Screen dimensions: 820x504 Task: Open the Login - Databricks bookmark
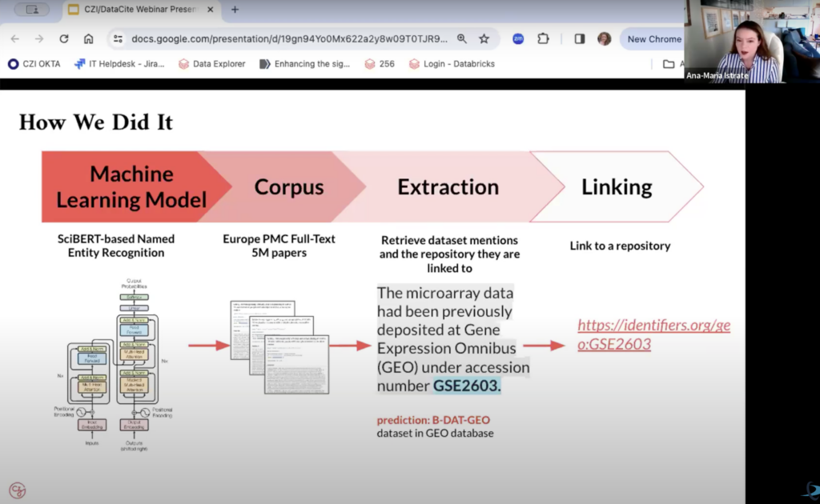[452, 64]
